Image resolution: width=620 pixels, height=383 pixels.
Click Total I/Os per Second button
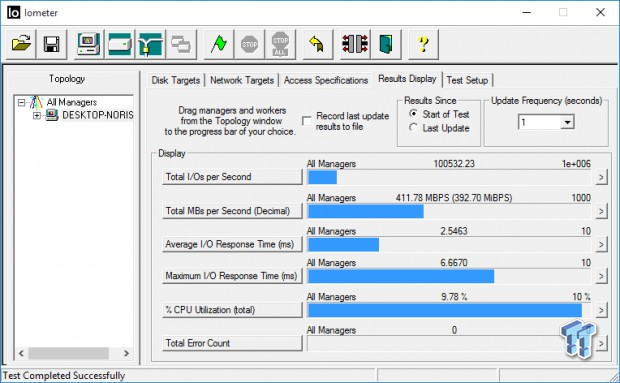coord(232,177)
